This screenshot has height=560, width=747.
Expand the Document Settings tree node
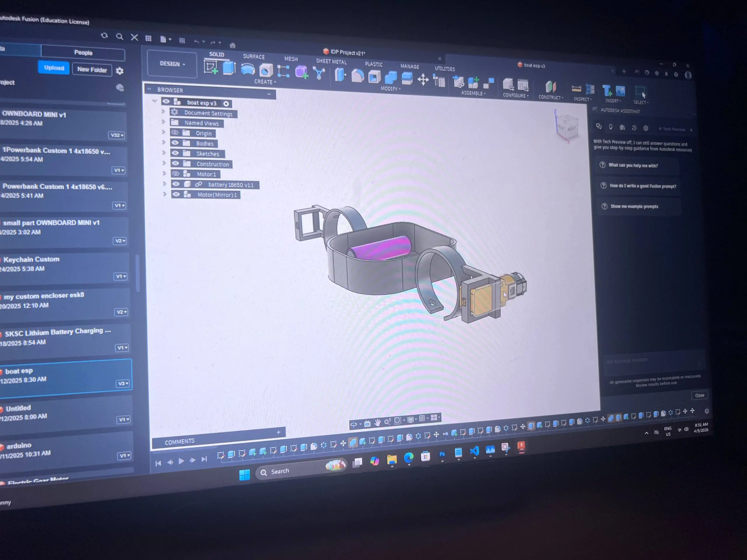pyautogui.click(x=163, y=111)
